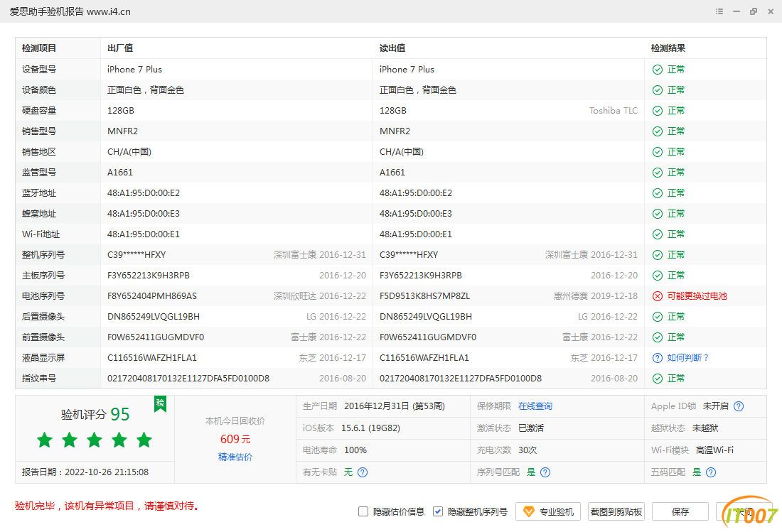This screenshot has height=532, width=782.
Task: Click the 已激活 activation status
Action: tap(531, 428)
